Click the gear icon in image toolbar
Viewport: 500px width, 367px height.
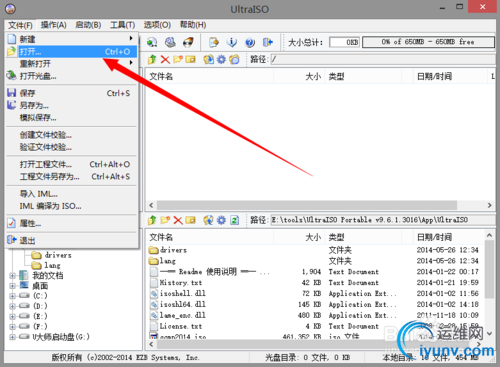[x=221, y=60]
